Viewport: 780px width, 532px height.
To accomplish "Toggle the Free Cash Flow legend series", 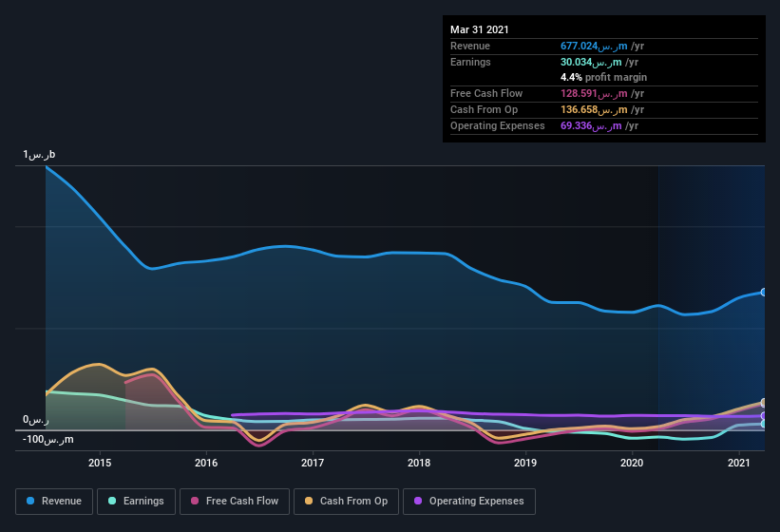I will [235, 502].
